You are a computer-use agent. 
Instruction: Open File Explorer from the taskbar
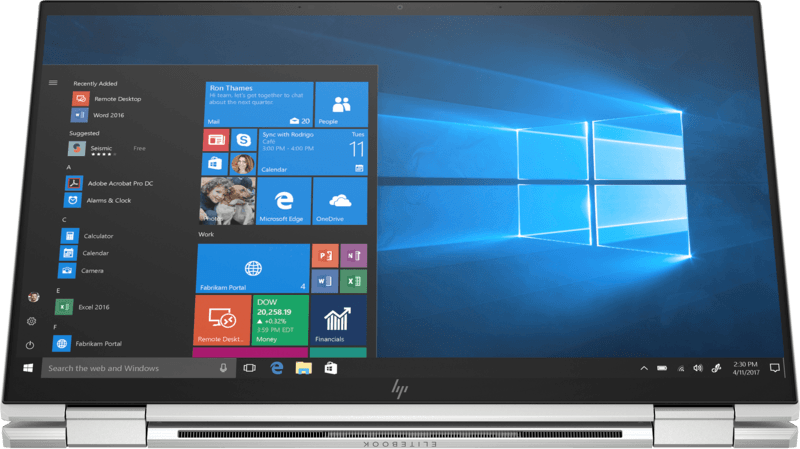[x=303, y=368]
